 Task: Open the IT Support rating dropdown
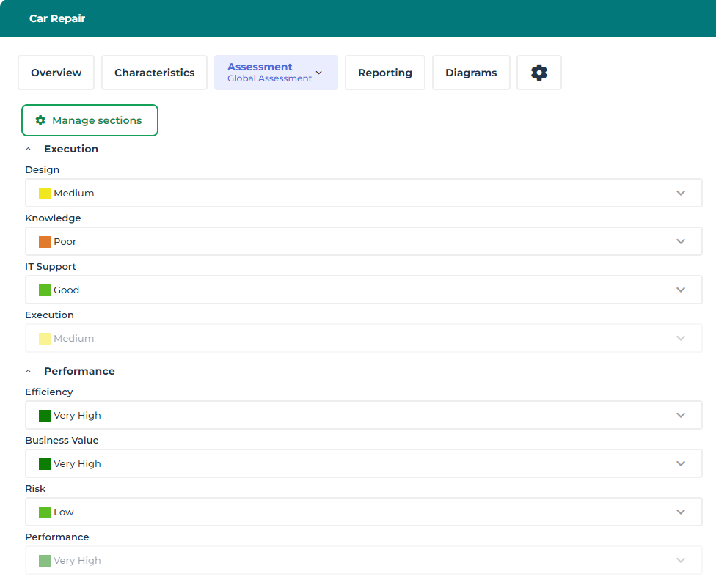tap(363, 290)
